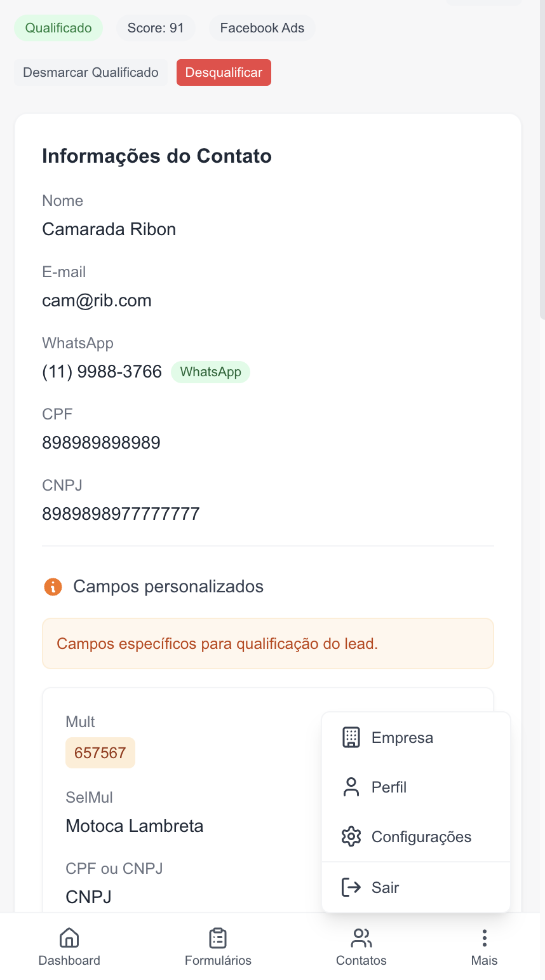Select Empresa from the popup menu

(403, 738)
